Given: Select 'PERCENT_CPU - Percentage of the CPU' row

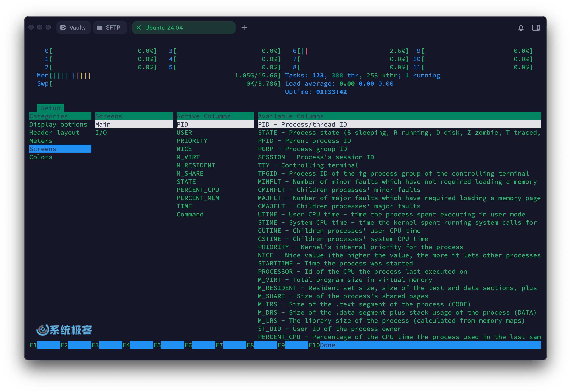Looking at the screenshot, I should pos(399,337).
